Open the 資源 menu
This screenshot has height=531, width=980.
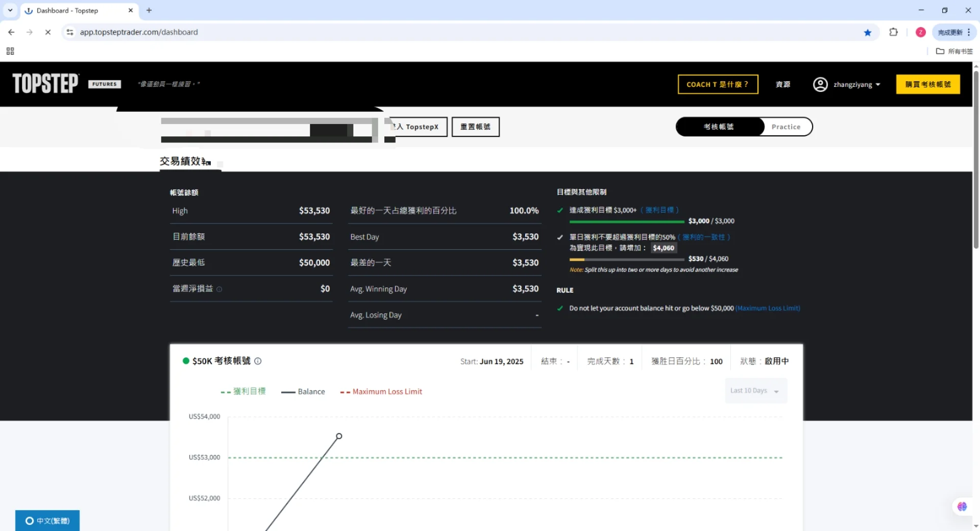pyautogui.click(x=783, y=84)
